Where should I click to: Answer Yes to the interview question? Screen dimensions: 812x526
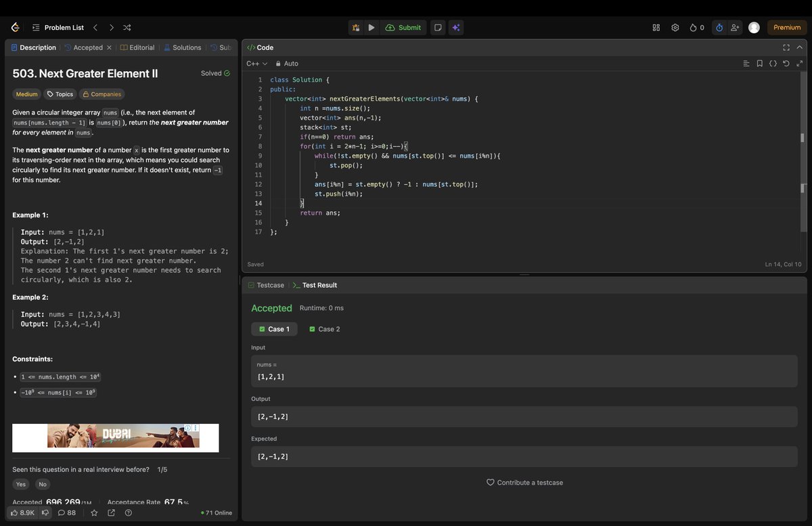pos(20,484)
